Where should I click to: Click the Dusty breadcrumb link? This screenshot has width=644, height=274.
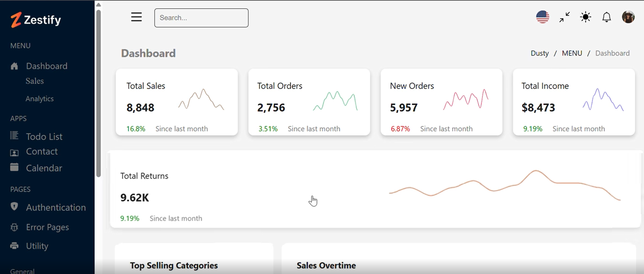539,53
